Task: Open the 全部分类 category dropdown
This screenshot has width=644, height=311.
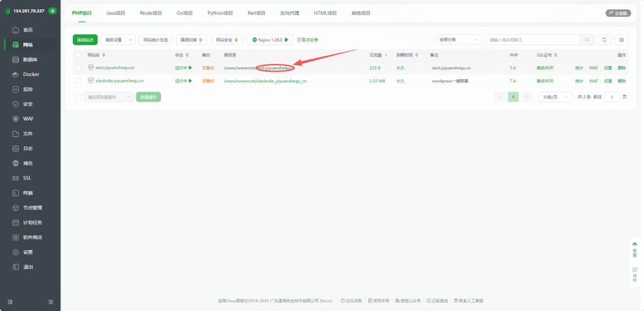Action: (x=459, y=40)
